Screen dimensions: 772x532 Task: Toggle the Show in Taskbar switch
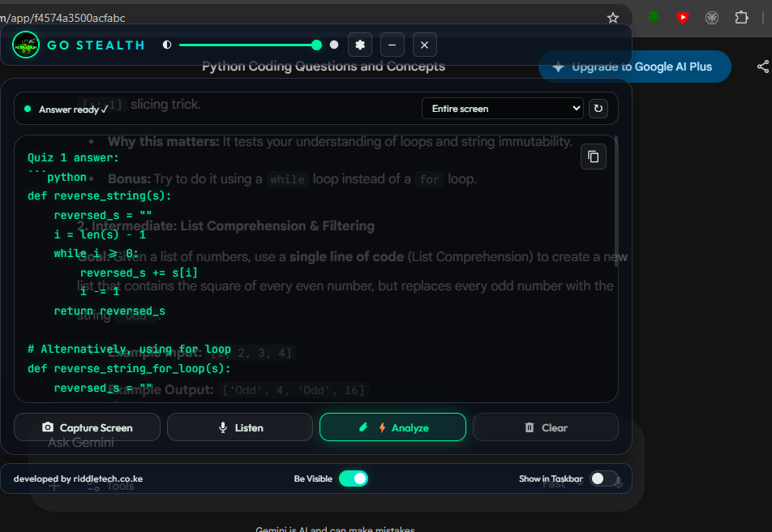coord(604,478)
